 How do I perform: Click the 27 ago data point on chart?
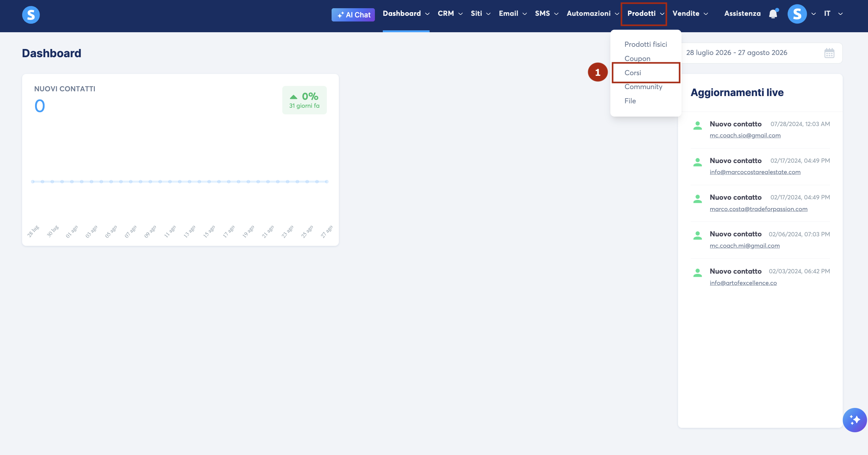[x=327, y=182]
